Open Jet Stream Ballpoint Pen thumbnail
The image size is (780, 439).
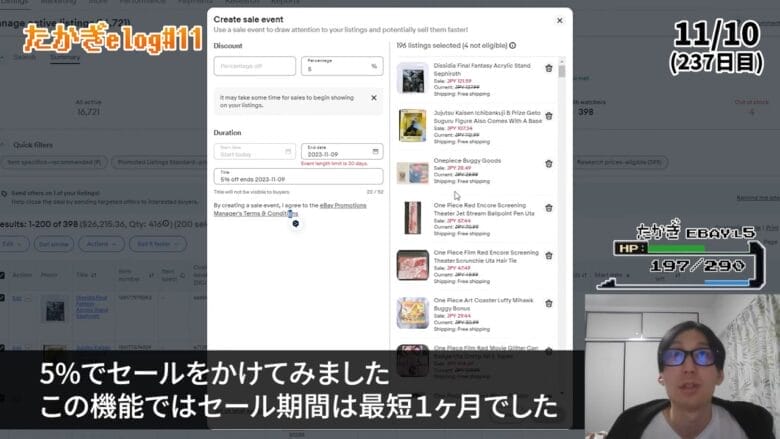tap(412, 218)
